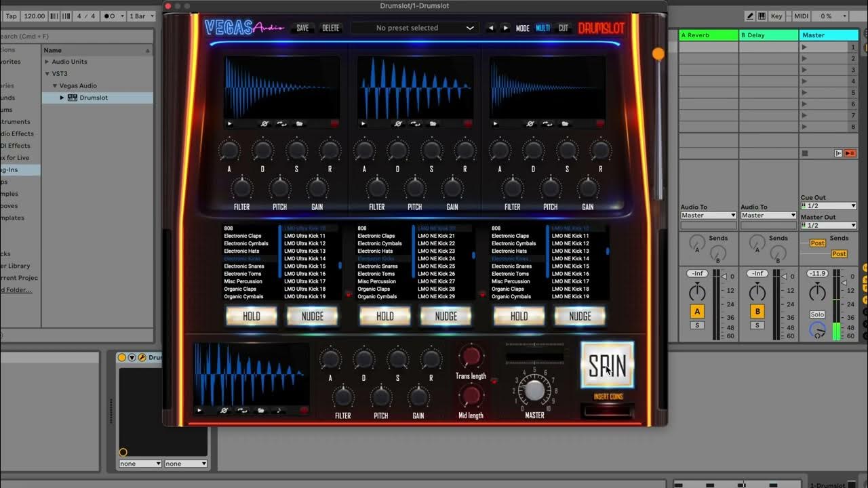
Task: Click the DELETE preset button
Action: click(x=330, y=28)
